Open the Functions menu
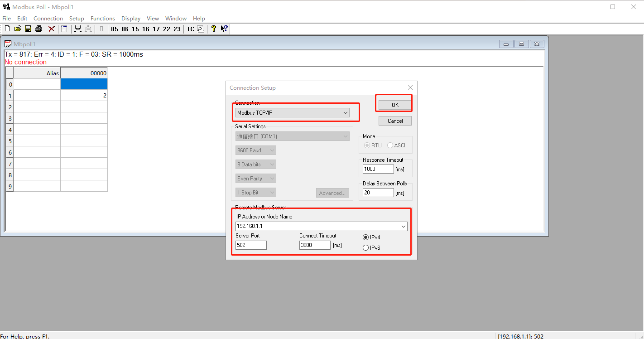 tap(103, 19)
